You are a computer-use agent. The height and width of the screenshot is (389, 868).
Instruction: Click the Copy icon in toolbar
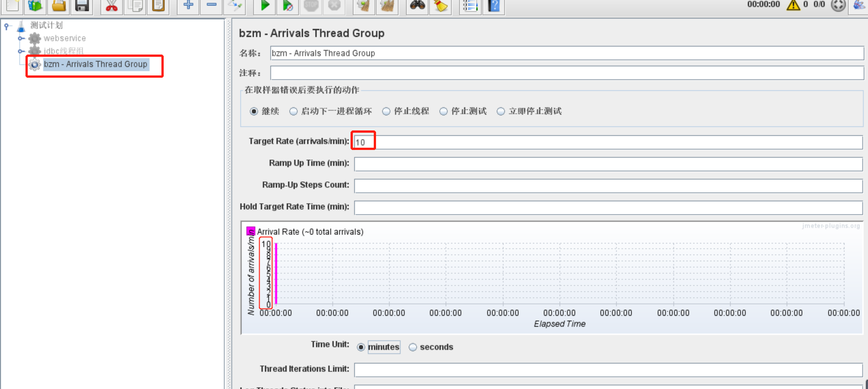pyautogui.click(x=135, y=5)
